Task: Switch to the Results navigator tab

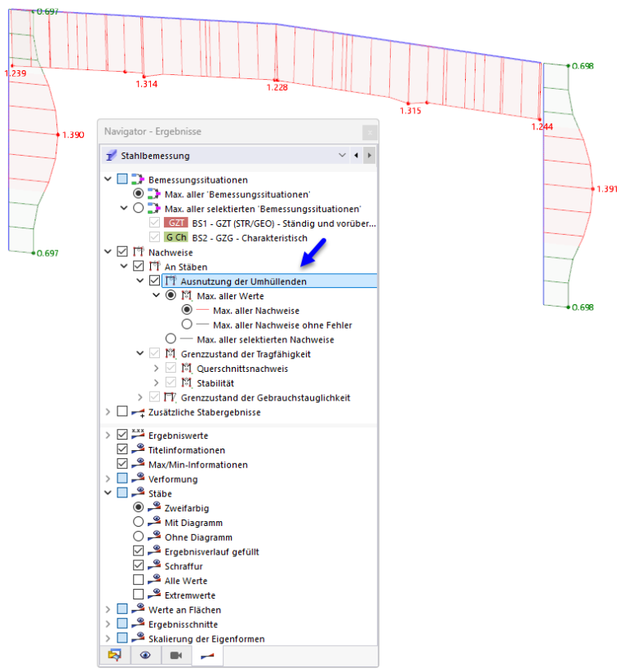Action: pos(207,656)
